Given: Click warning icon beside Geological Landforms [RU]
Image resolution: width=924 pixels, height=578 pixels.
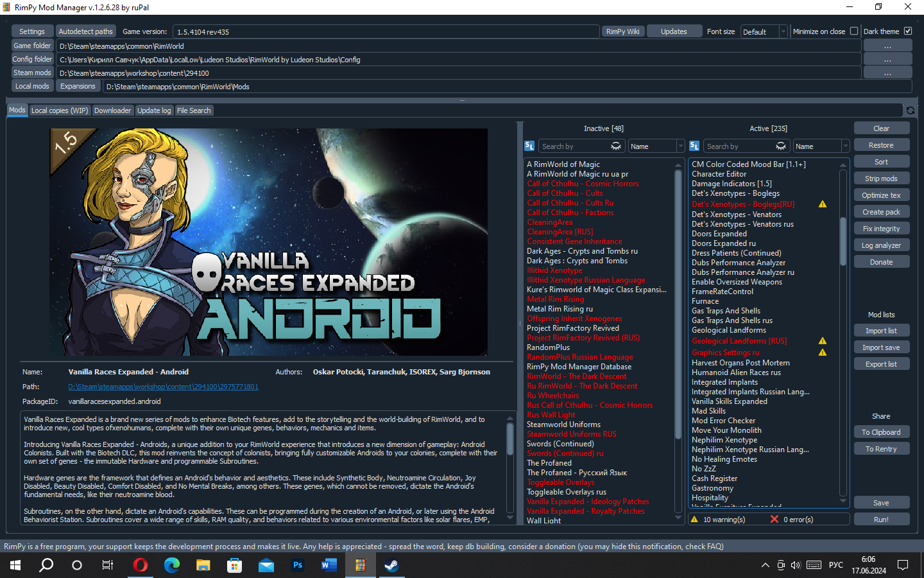Looking at the screenshot, I should point(823,341).
